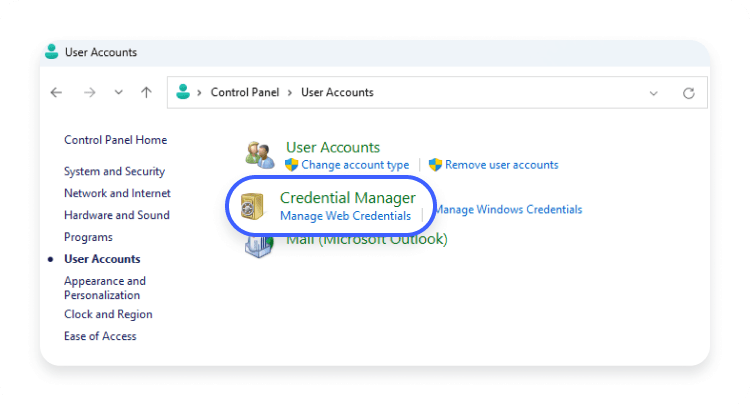Click Remove user accounts
Image resolution: width=750 pixels, height=406 pixels.
[x=502, y=165]
